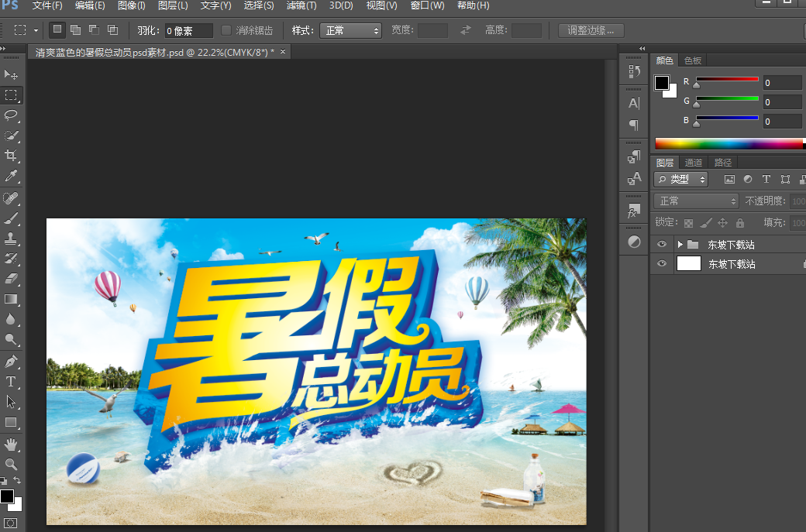Screen dimensions: 806x532
Task: Open the 样式 style dropdown
Action: pos(350,31)
